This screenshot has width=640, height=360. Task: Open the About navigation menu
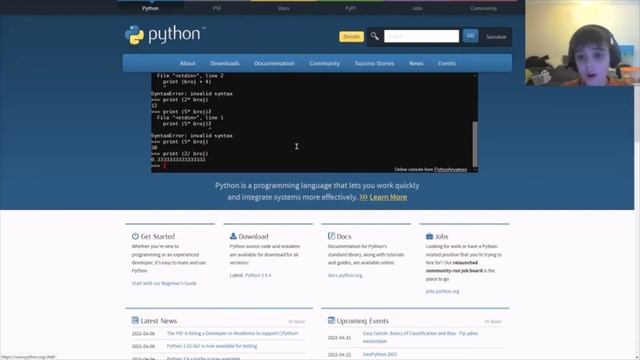[x=187, y=63]
